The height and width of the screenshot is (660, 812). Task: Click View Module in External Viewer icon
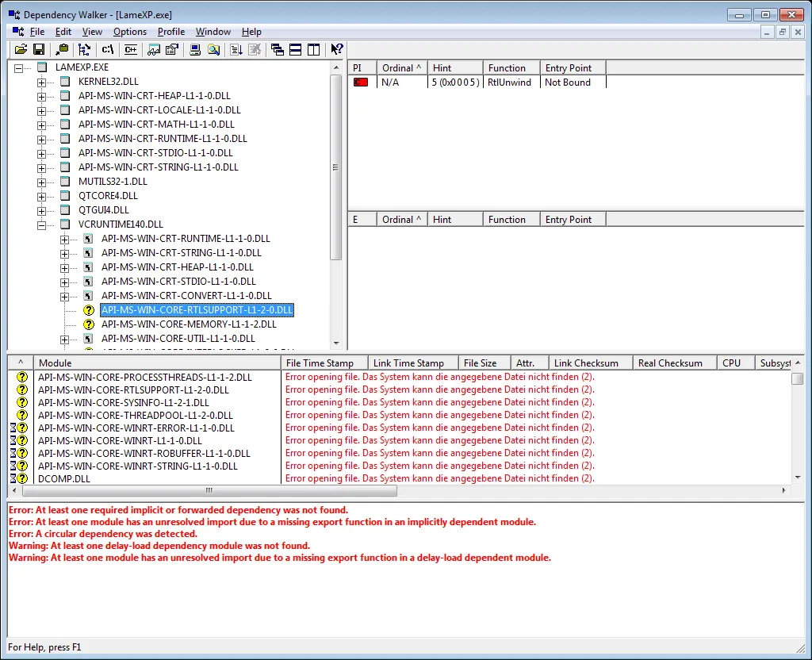point(154,49)
